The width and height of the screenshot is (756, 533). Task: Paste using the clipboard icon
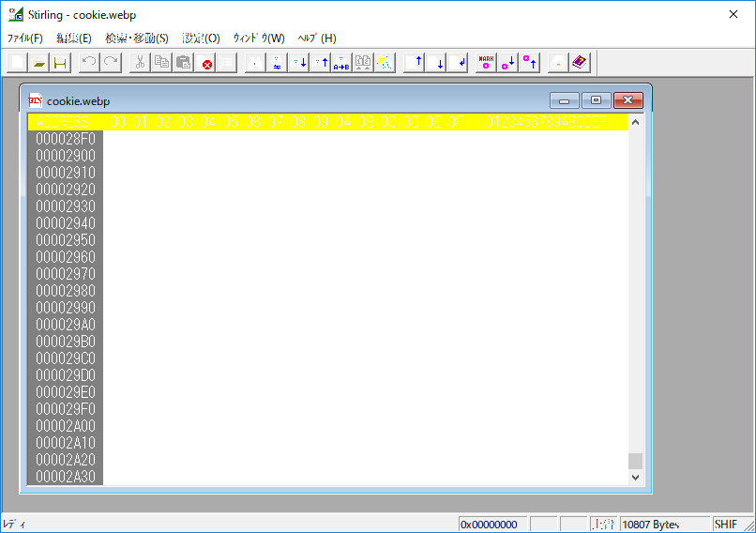coord(183,63)
